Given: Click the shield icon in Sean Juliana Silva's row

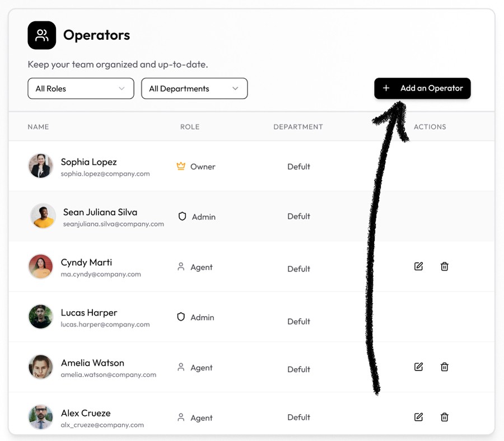Looking at the screenshot, I should tap(182, 216).
